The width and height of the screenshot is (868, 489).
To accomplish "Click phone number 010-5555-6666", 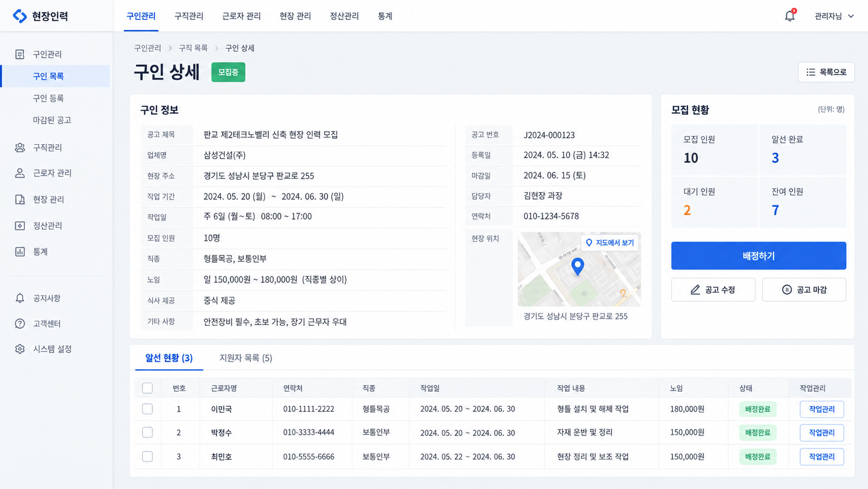I will [308, 456].
